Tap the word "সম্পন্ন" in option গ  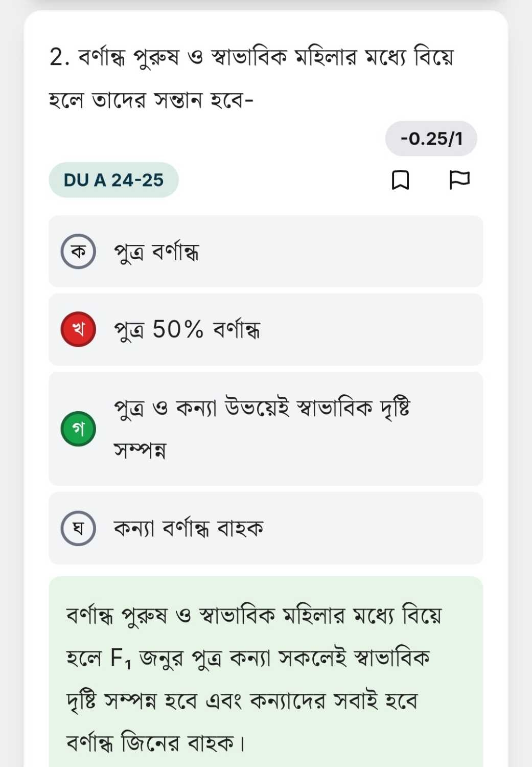140,450
